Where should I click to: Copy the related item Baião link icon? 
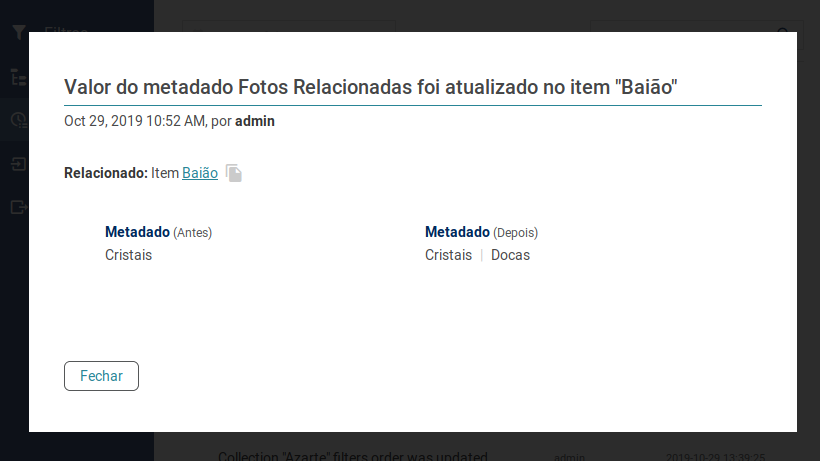coord(234,173)
